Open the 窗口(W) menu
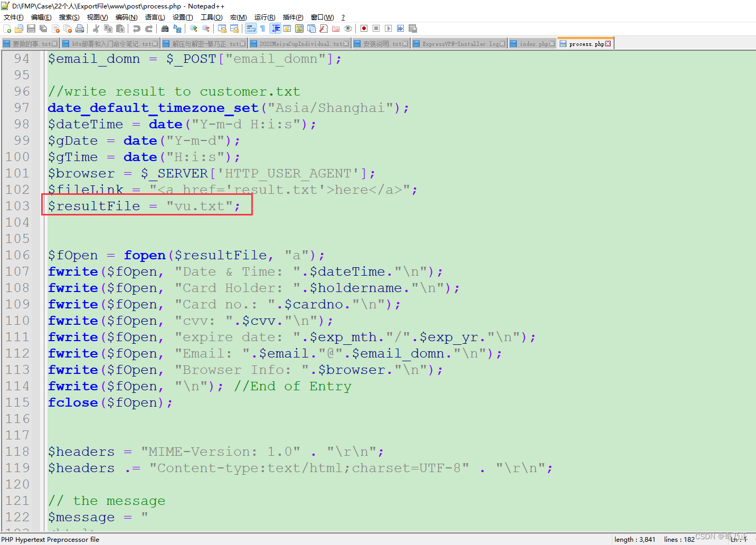 click(322, 17)
